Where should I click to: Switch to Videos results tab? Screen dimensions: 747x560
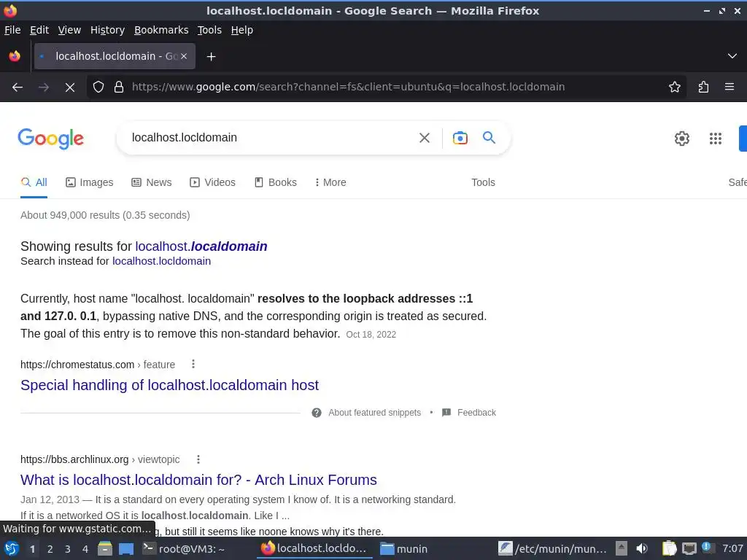point(212,182)
